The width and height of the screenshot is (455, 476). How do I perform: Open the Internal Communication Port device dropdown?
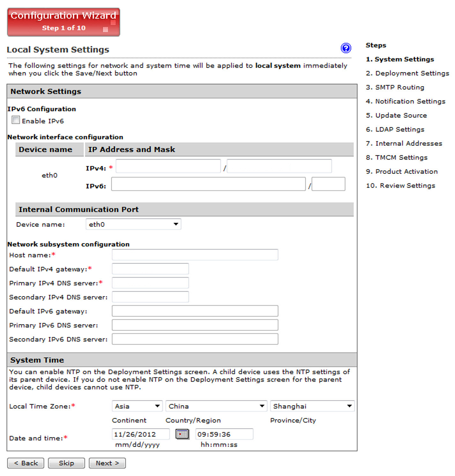coord(133,224)
